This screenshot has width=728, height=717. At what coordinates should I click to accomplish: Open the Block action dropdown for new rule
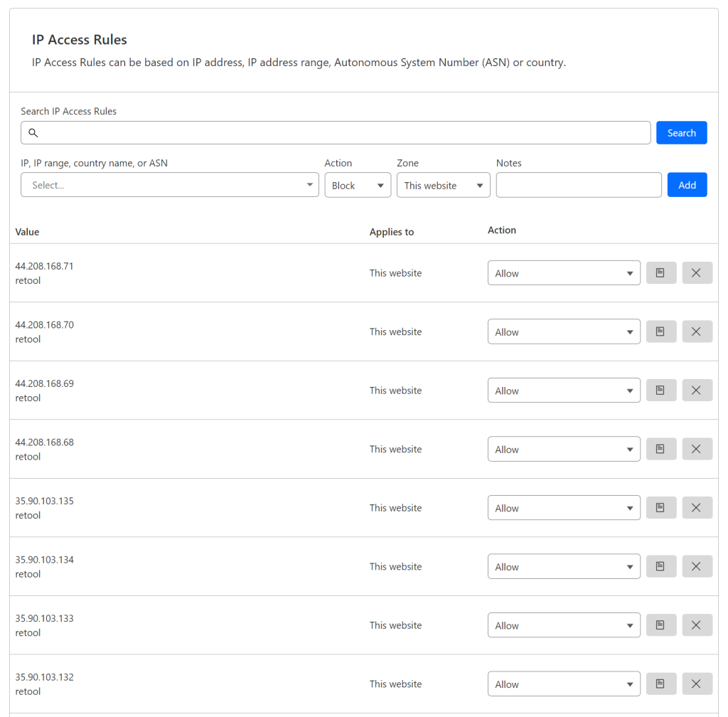[x=358, y=185]
